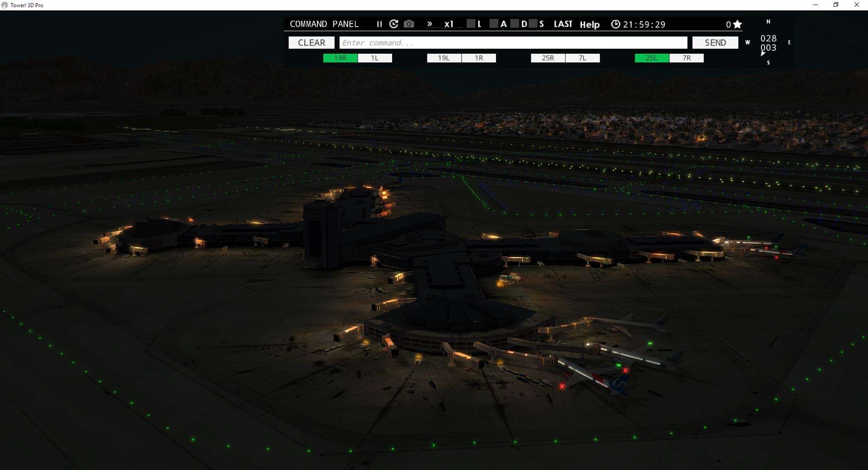
Task: Click LAST to repeat previous command
Action: click(x=563, y=24)
